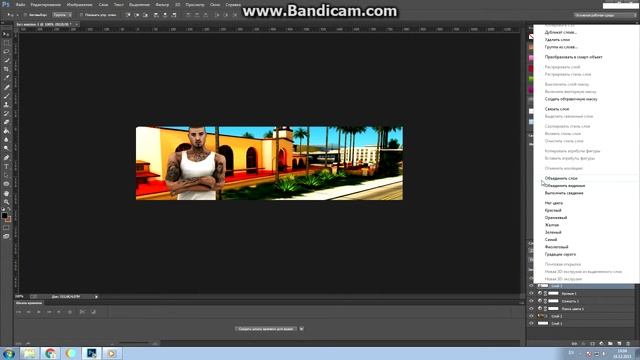640x360 pixels.
Task: Toggle Quick Mask mode icon
Action: tap(6, 228)
